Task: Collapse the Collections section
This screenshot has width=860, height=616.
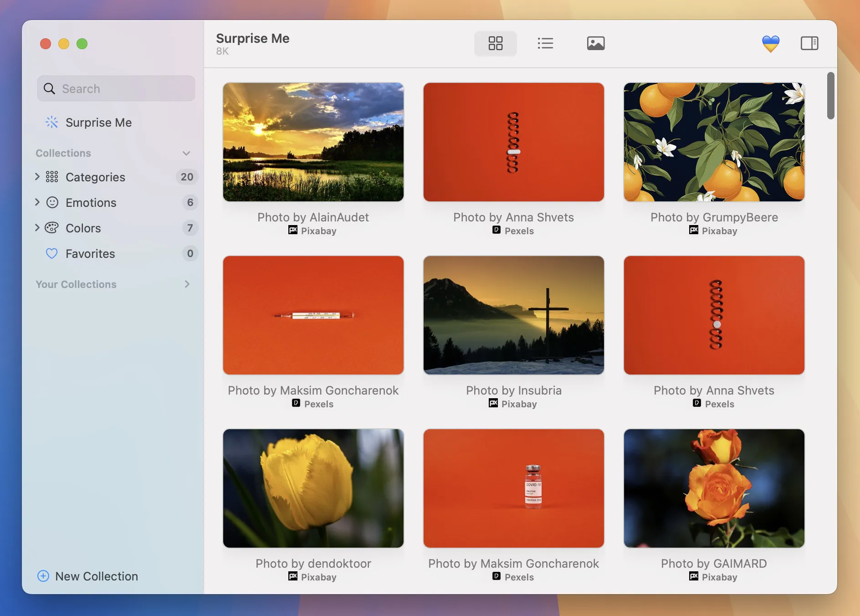Action: 186,153
